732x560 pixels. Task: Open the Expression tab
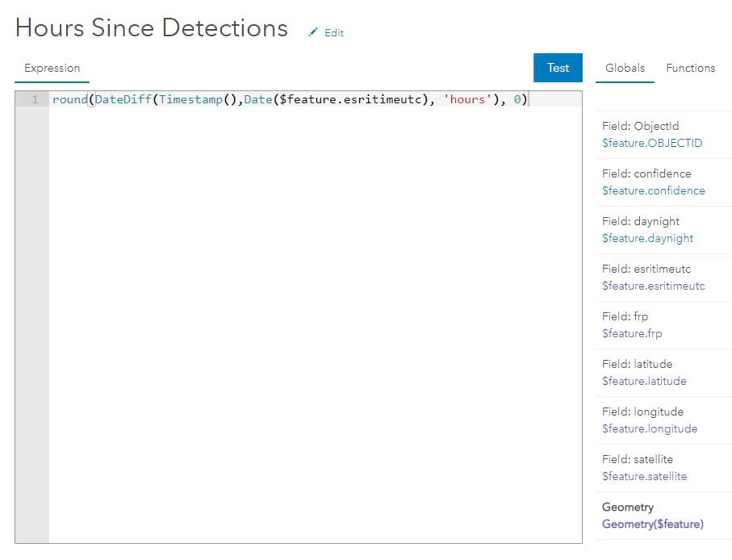52,69
